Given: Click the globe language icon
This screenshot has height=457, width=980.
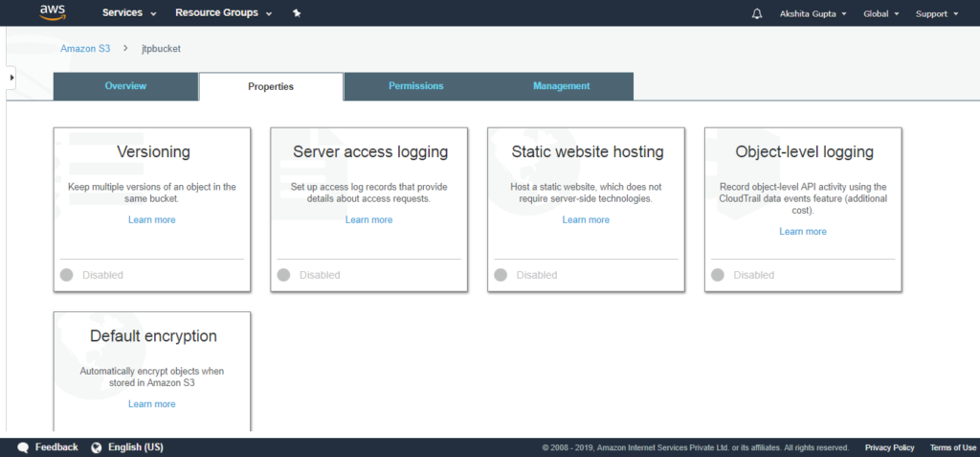Looking at the screenshot, I should pos(97,447).
